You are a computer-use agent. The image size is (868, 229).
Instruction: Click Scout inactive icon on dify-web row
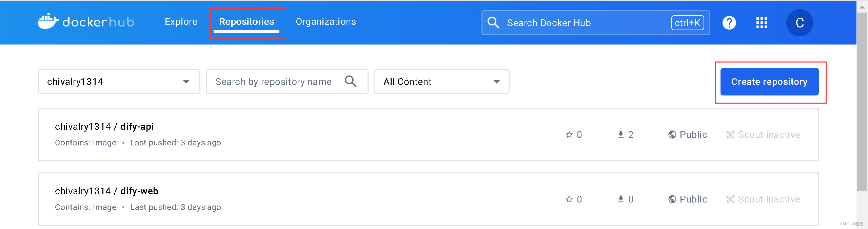click(730, 199)
